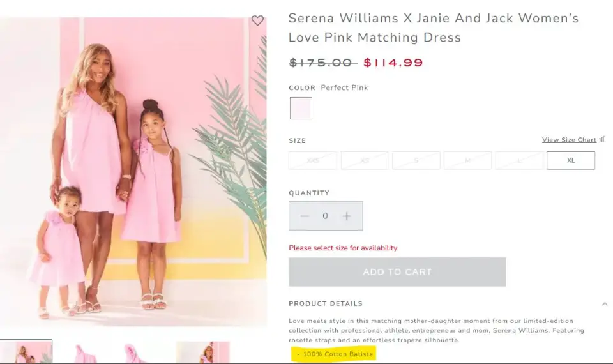Click the main product photo
The height and width of the screenshot is (364, 613).
tap(133, 172)
